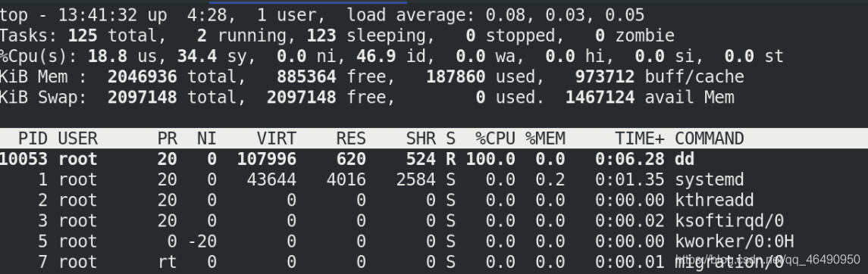Image resolution: width=868 pixels, height=274 pixels.
Task: Click the rt priority of PID 7
Action: tap(168, 262)
